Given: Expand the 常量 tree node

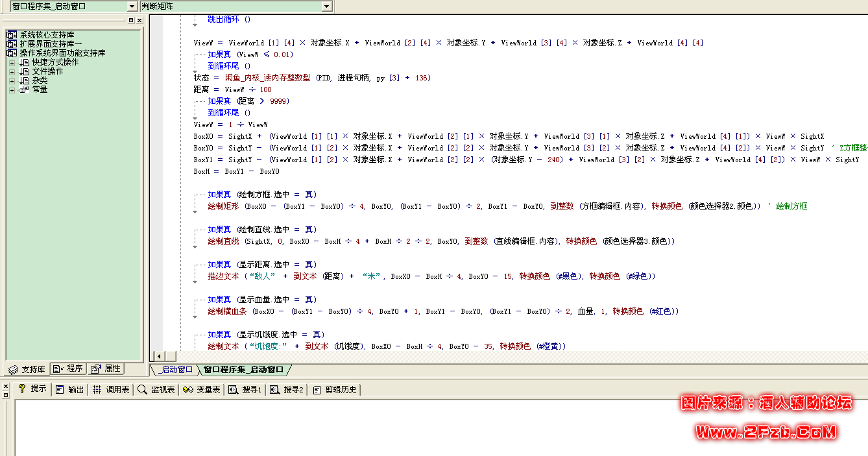Looking at the screenshot, I should 12,90.
